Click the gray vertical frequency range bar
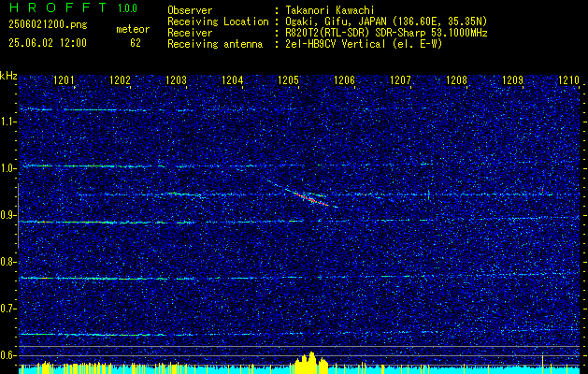Viewport: 588px width, 374px height. [x=18, y=216]
